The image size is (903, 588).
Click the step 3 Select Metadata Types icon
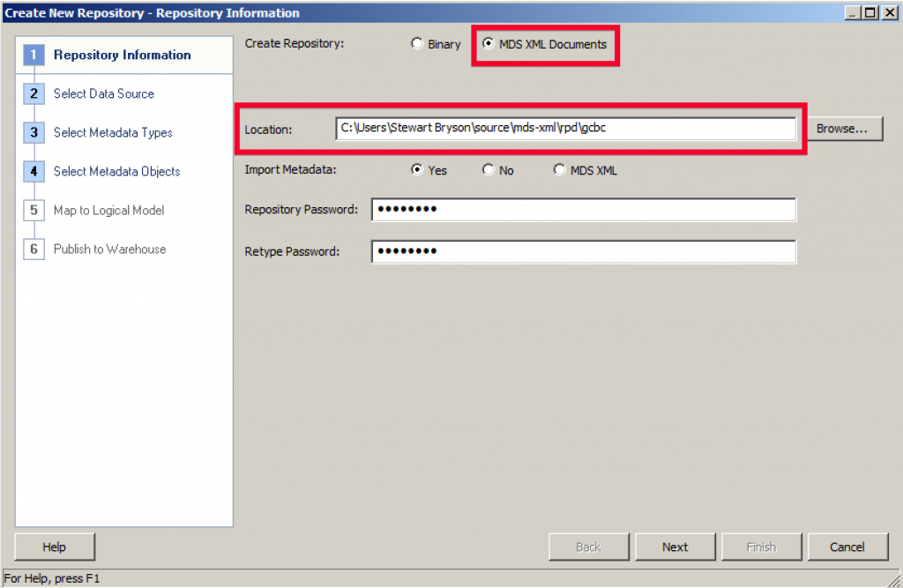pos(34,132)
